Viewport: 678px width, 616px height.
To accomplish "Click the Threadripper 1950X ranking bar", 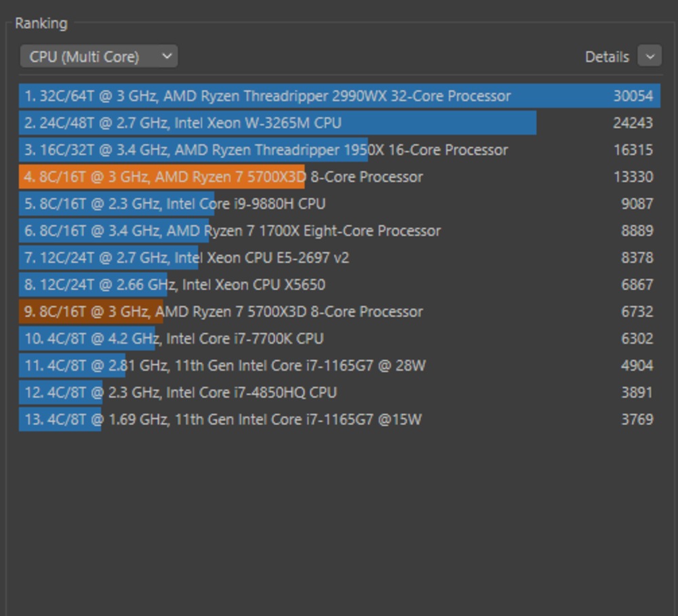I will [203, 150].
